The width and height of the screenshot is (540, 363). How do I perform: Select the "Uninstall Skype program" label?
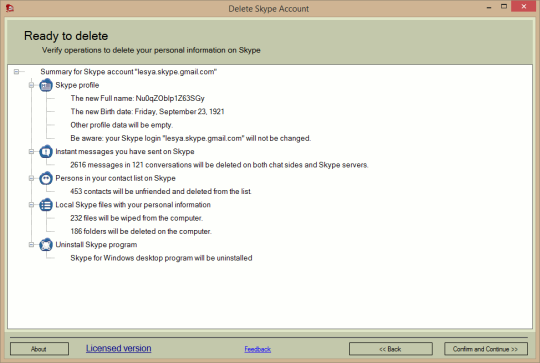click(x=96, y=245)
